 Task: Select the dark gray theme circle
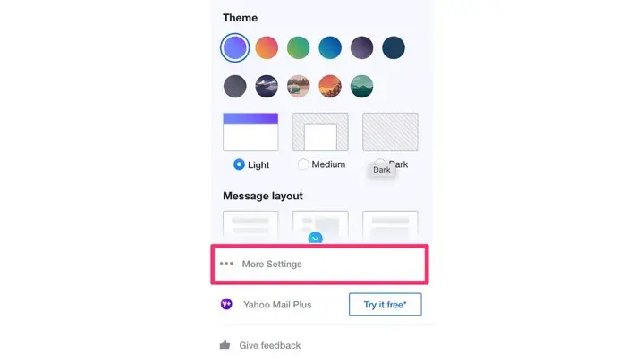[x=235, y=86]
